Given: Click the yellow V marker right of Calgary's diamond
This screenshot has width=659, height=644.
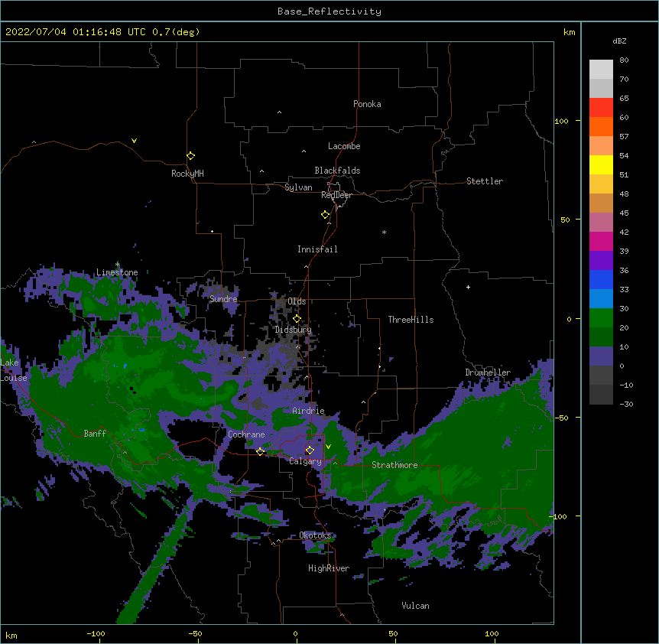Looking at the screenshot, I should click(x=328, y=447).
